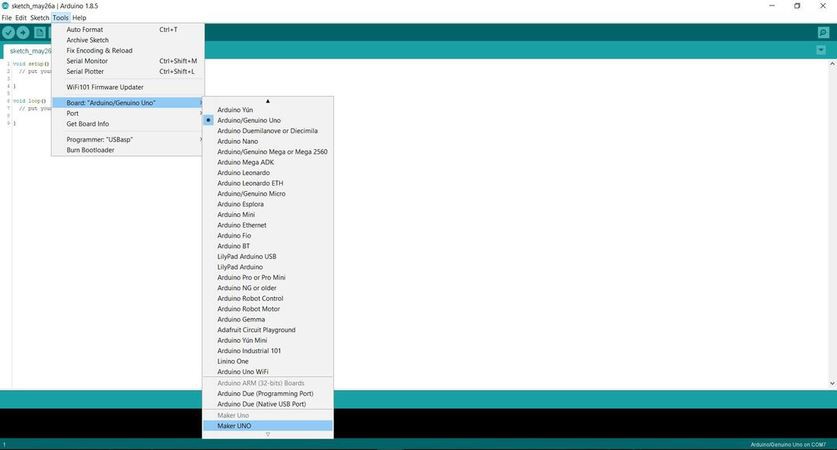Screen dimensions: 837x450
Task: Select Arduino Yún board
Action: 267,110
